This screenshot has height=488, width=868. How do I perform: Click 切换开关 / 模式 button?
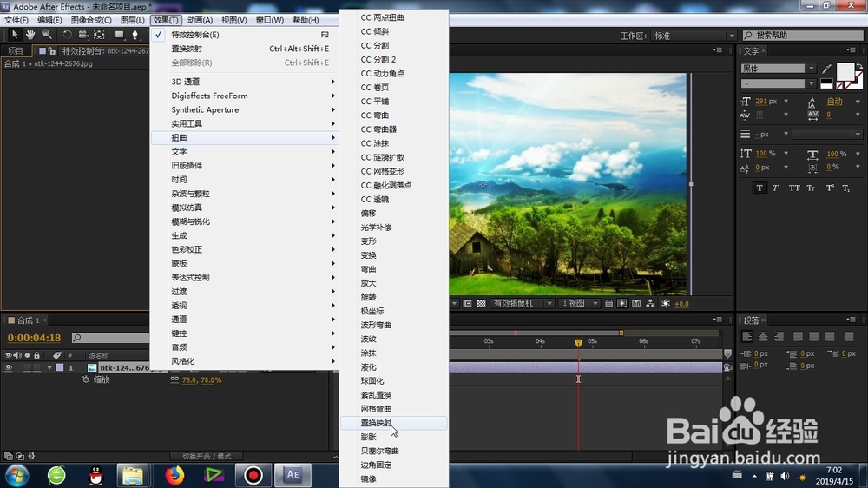(207, 457)
